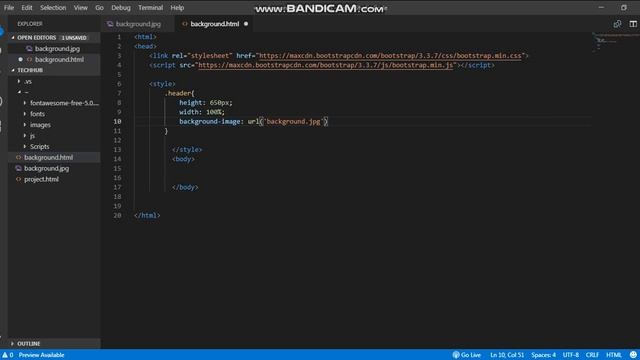Click Preview Available in status bar

click(41, 355)
